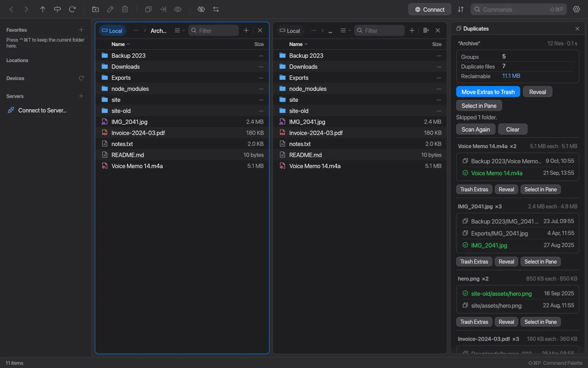Open right pane view mode dropdown
The width and height of the screenshot is (588, 368).
pyautogui.click(x=345, y=31)
